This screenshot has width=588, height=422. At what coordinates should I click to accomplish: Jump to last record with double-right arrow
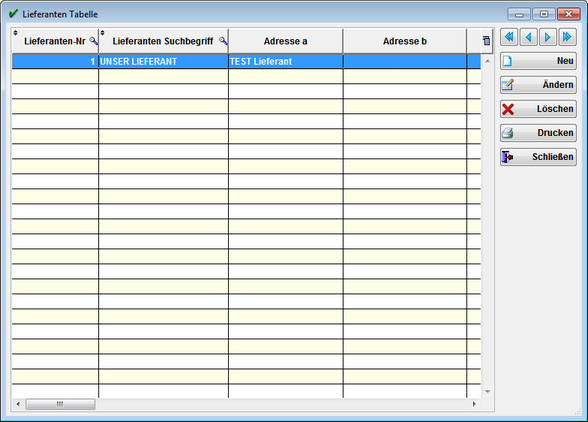pyautogui.click(x=567, y=37)
